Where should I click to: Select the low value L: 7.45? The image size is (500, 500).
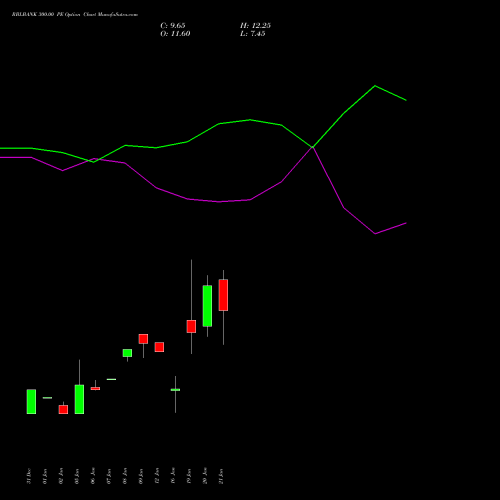253,34
